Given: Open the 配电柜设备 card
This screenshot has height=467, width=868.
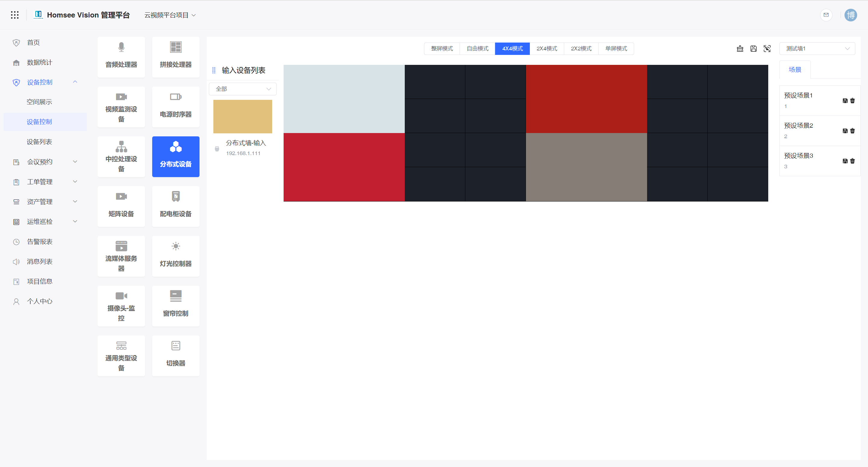Looking at the screenshot, I should click(175, 206).
